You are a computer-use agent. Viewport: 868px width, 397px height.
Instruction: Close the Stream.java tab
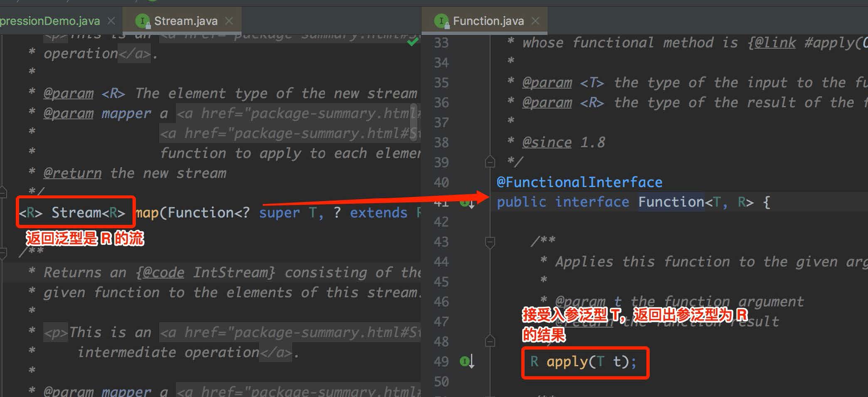pos(229,21)
